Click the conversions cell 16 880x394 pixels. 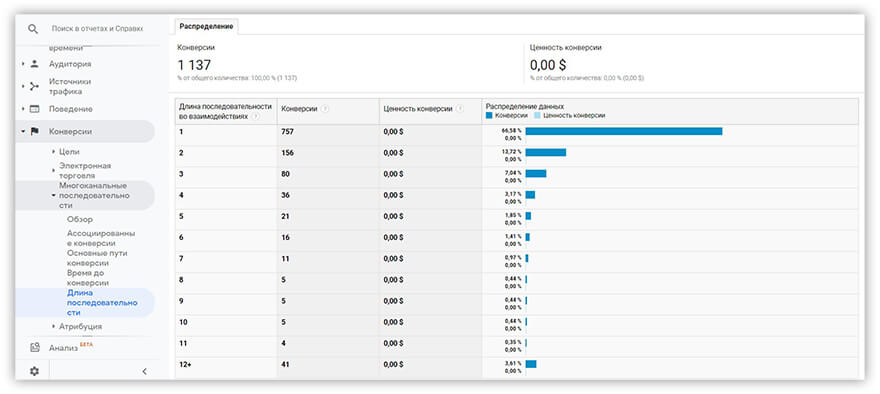286,237
